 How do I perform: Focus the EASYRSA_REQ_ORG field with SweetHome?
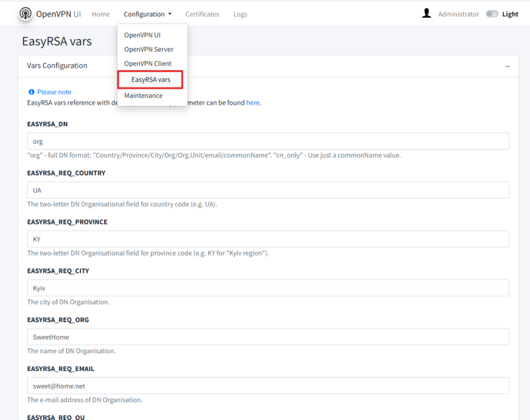point(268,337)
